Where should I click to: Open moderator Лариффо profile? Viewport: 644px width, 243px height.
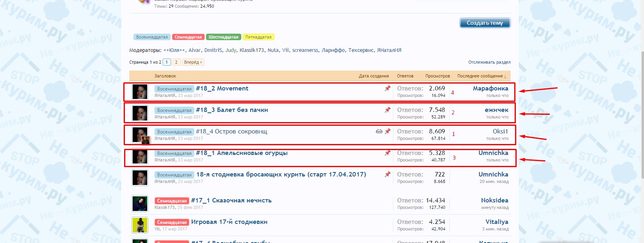pyautogui.click(x=333, y=50)
